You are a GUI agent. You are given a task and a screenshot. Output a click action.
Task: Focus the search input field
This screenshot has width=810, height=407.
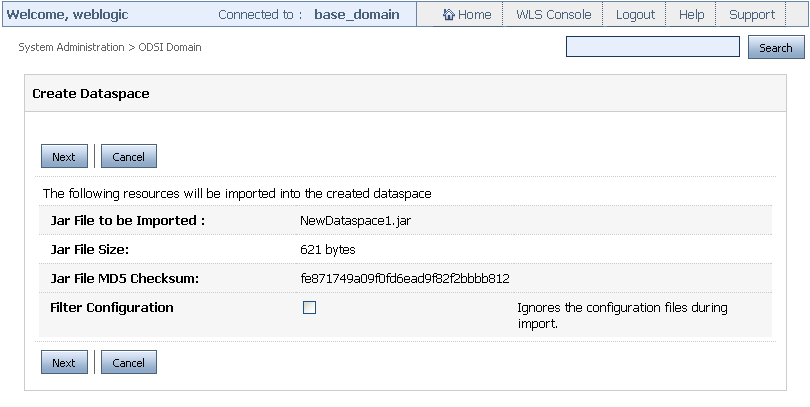[x=652, y=46]
